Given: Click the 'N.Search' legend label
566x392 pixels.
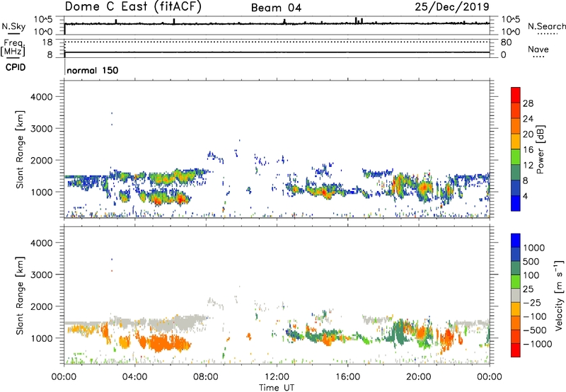Looking at the screenshot, I should [x=546, y=26].
